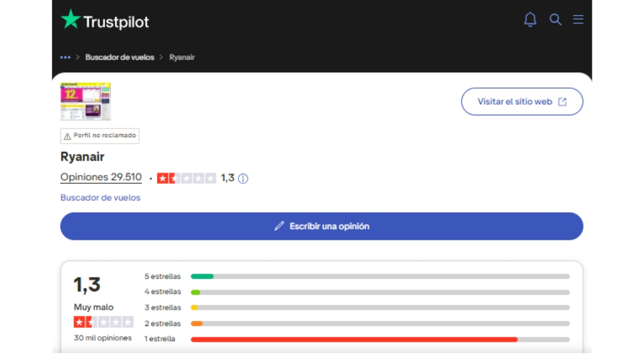Click the header star rating beside 1,3
644x355 pixels.
186,178
